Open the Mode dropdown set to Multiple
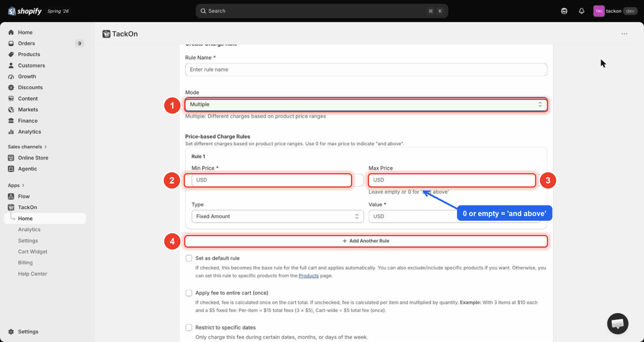Viewport: 644px width, 342px height. 366,105
